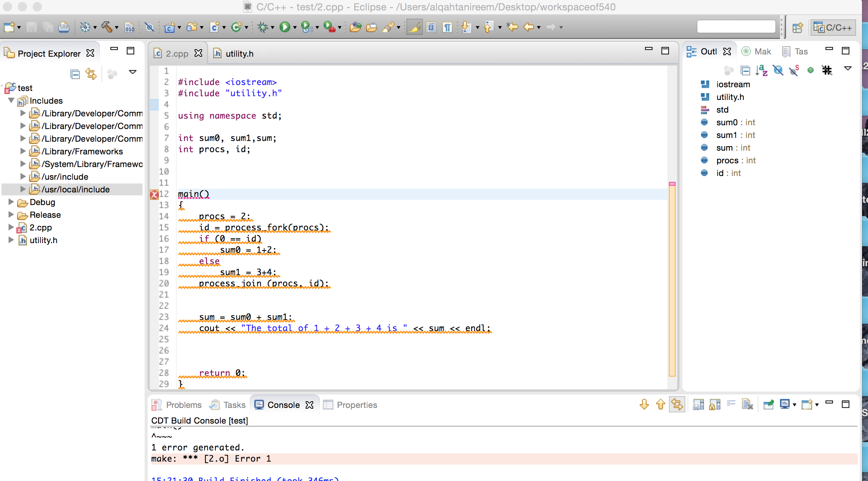The height and width of the screenshot is (481, 868).
Task: Select utility.h in Project Explorer
Action: 43,240
